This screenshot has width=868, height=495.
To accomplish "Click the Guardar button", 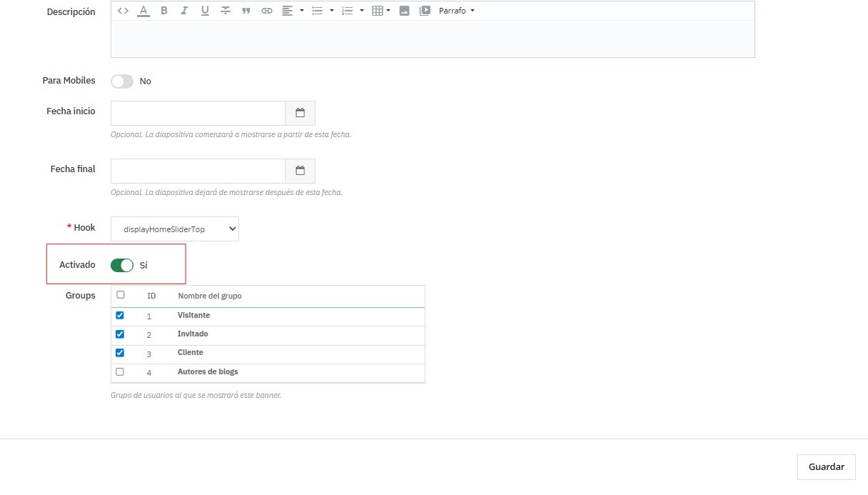I will point(826,466).
